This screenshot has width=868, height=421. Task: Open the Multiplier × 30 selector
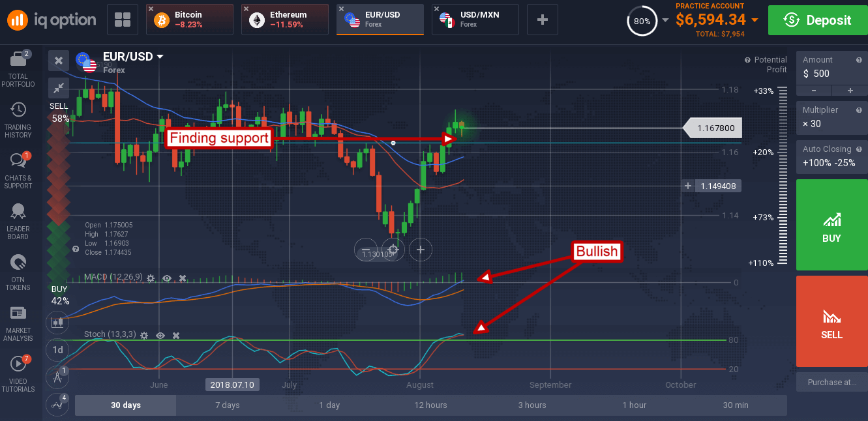point(831,118)
